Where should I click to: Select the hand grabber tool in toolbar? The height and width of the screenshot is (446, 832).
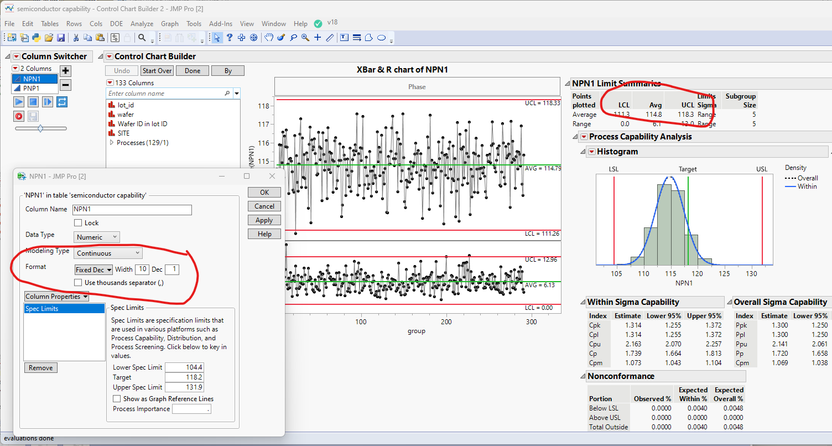(x=270, y=38)
